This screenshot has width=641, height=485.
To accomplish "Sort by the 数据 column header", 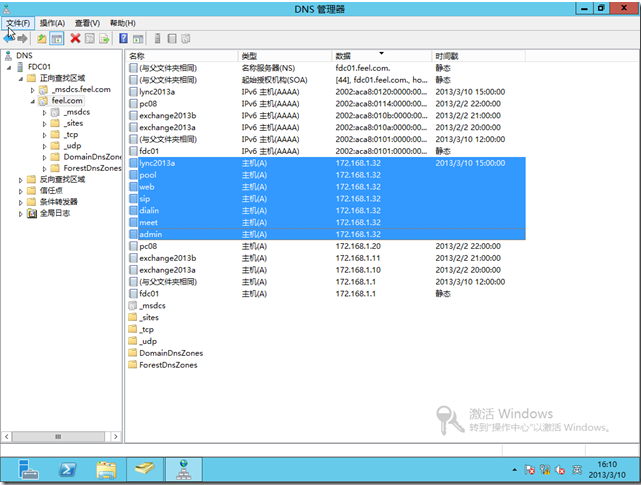I will coord(381,56).
